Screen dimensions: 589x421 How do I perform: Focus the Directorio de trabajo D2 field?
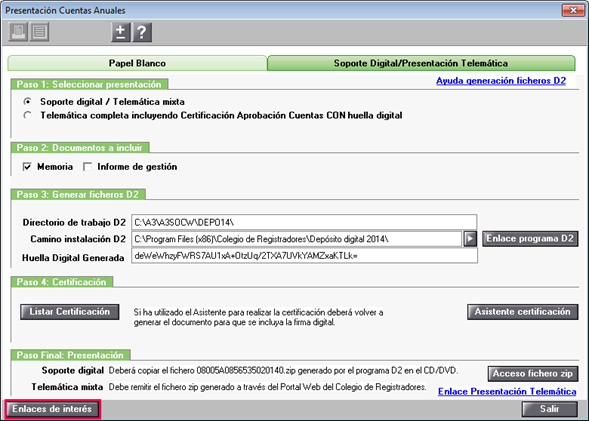(304, 222)
